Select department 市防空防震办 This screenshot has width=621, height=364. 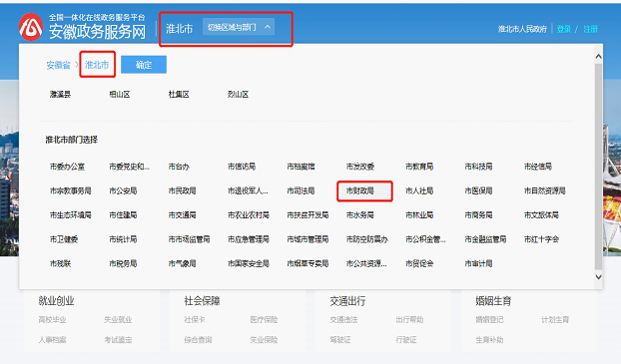click(x=367, y=239)
